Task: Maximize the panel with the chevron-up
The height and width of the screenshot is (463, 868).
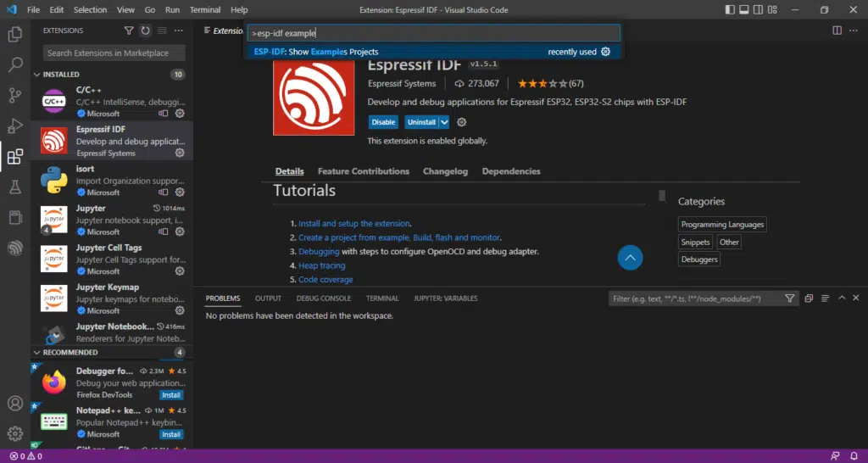Action: tap(842, 298)
